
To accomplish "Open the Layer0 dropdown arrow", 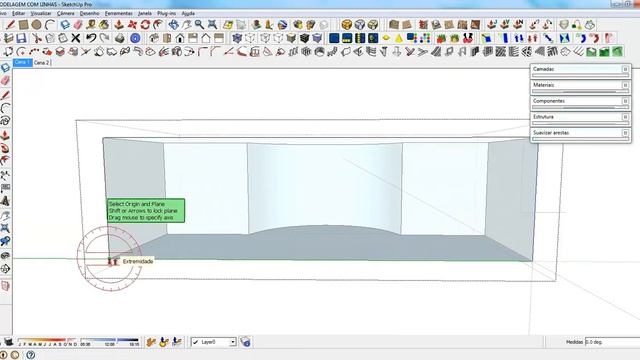I will point(233,342).
